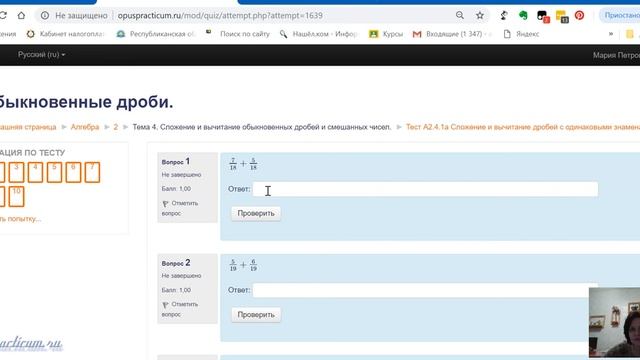640x360 pixels.
Task: Go to the '2' breadcrumb link
Action: 116,127
